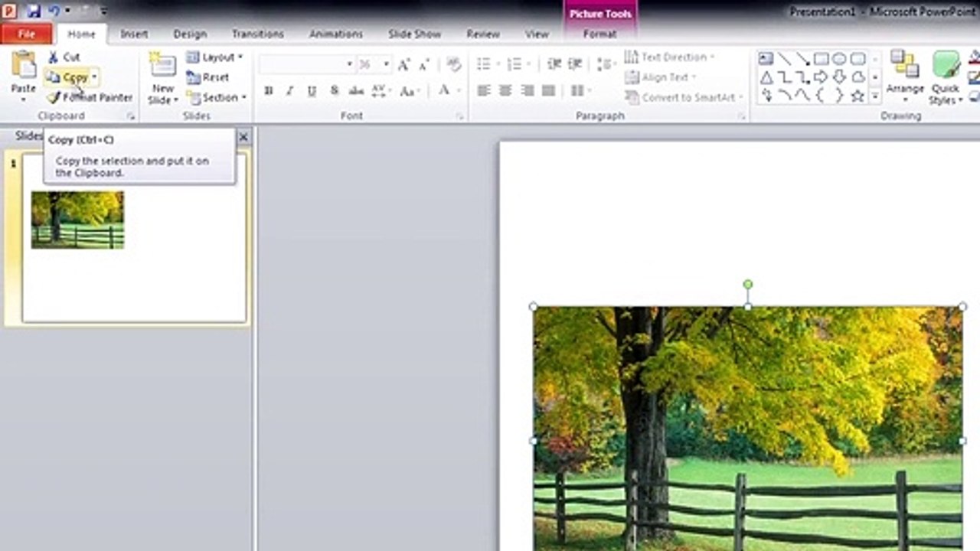Switch to the Animations tab
The image size is (980, 551).
[x=336, y=34]
